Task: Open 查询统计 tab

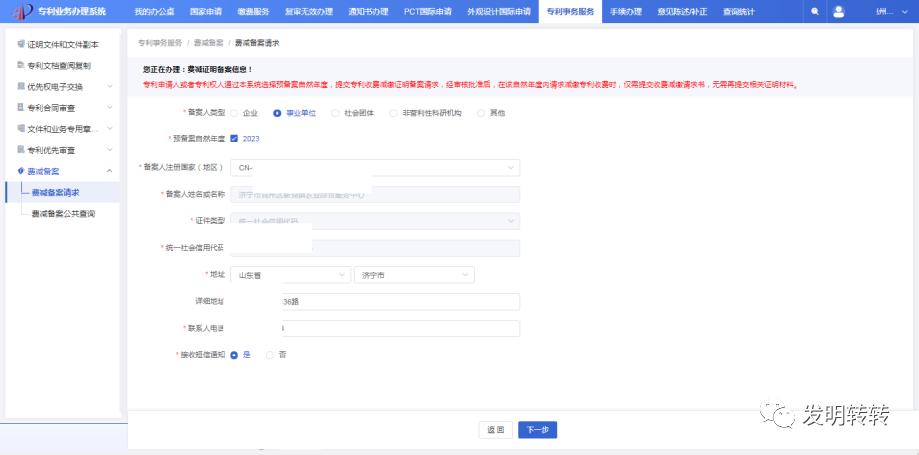Action: coord(738,12)
